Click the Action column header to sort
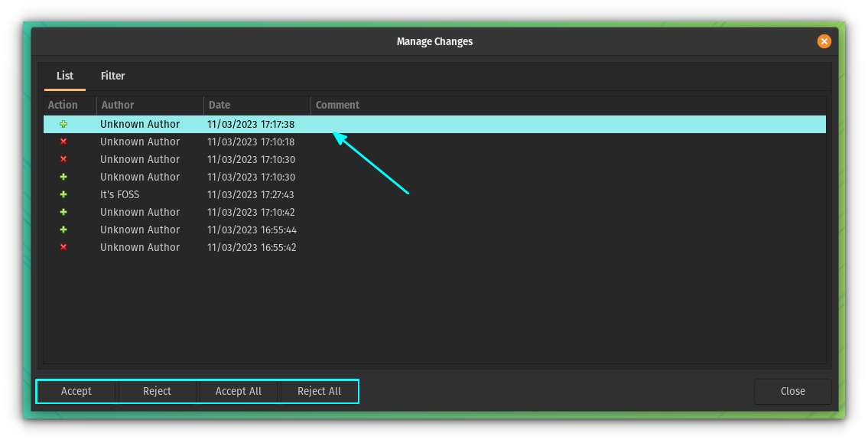The height and width of the screenshot is (443, 868). 61,105
